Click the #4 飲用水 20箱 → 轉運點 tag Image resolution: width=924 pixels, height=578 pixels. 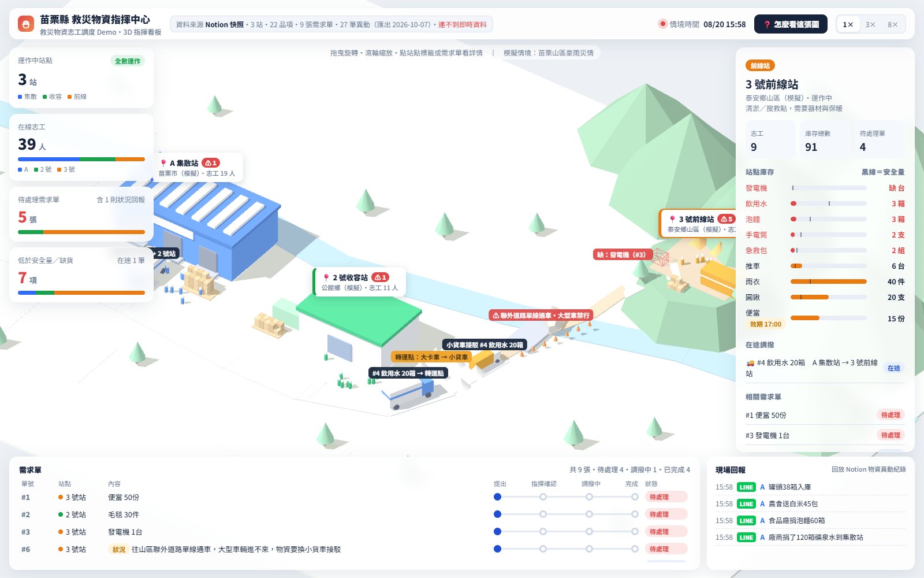[408, 373]
